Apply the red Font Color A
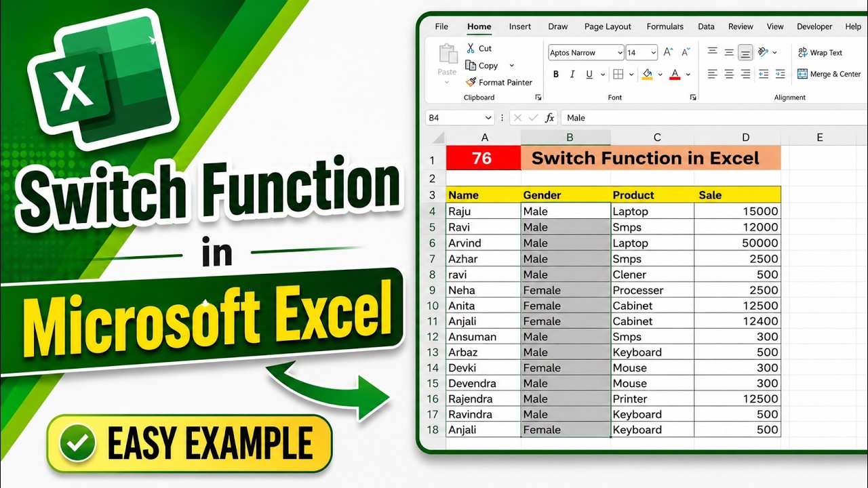The height and width of the screenshot is (488, 868). coord(675,74)
